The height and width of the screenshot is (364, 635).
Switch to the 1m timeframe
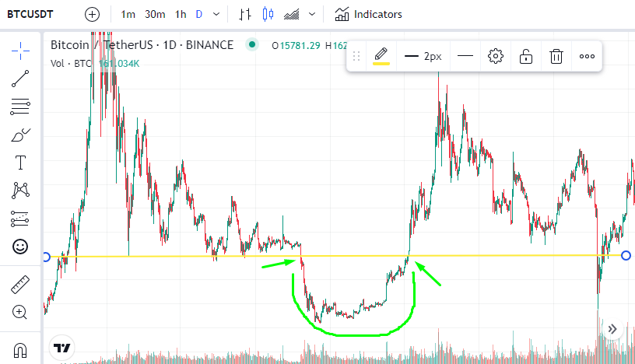tap(128, 15)
